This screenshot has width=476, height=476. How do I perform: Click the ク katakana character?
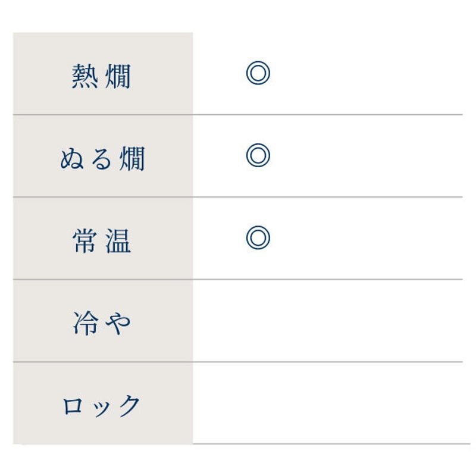point(129,406)
